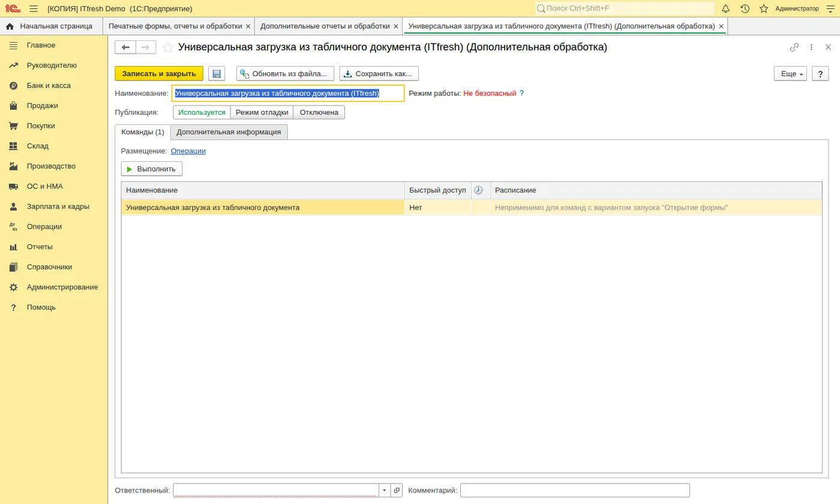This screenshot has height=504, width=840.
Task: Select the Команды (1) tab
Action: click(143, 132)
